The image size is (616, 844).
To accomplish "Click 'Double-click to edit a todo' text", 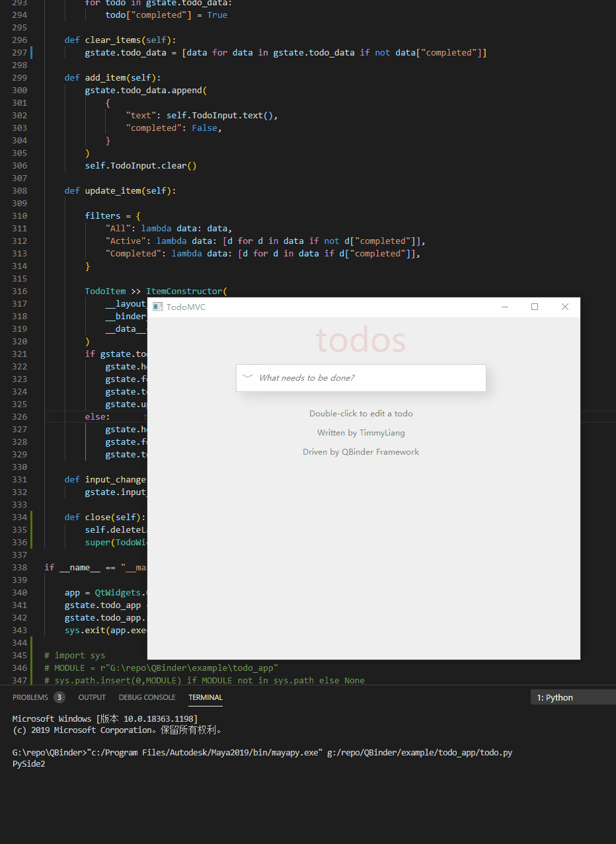I will (x=361, y=414).
